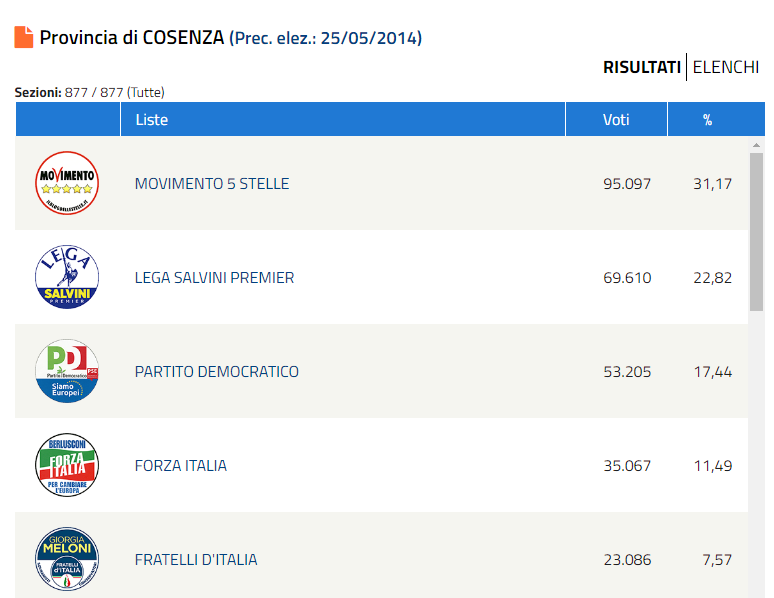The width and height of the screenshot is (774, 598).
Task: Select the RISULTATI tab
Action: pyautogui.click(x=642, y=67)
